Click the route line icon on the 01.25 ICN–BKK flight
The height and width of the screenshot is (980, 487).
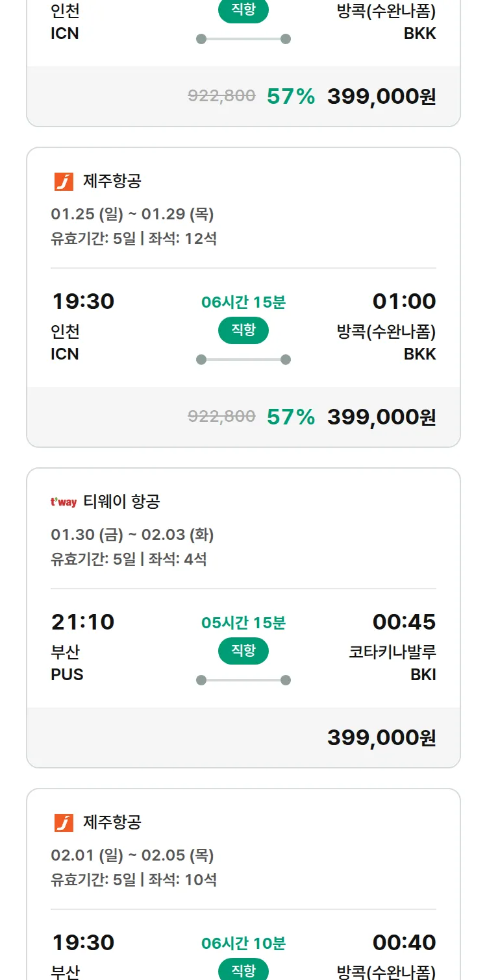point(243,360)
